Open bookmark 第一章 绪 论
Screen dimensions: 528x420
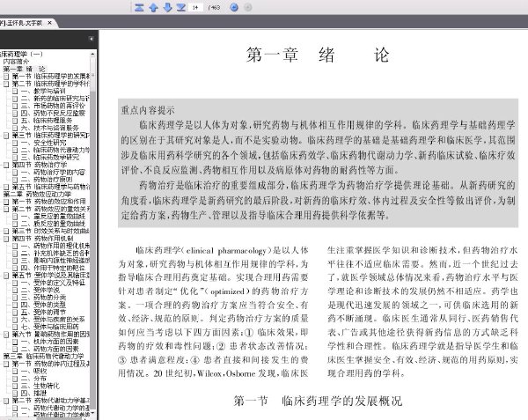click(x=24, y=69)
